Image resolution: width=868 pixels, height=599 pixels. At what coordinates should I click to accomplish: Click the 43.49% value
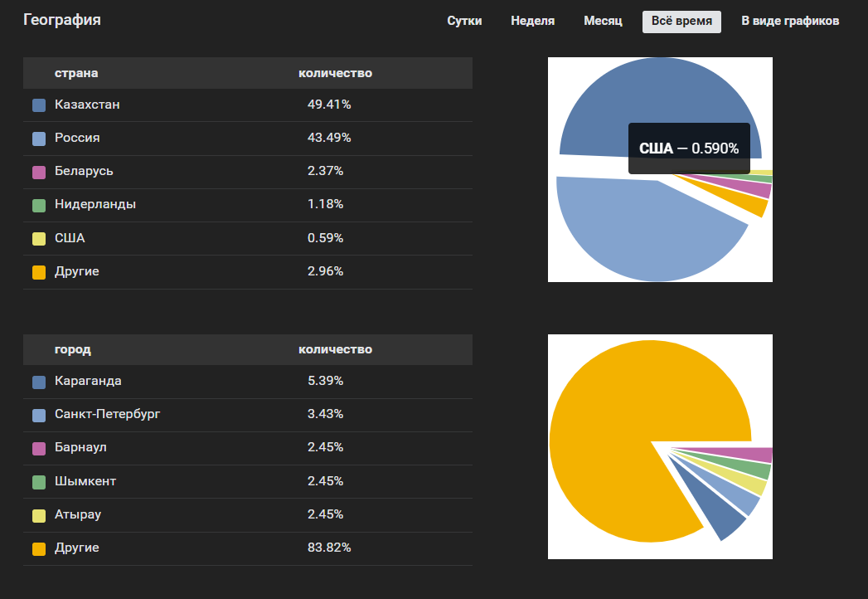[x=329, y=138]
